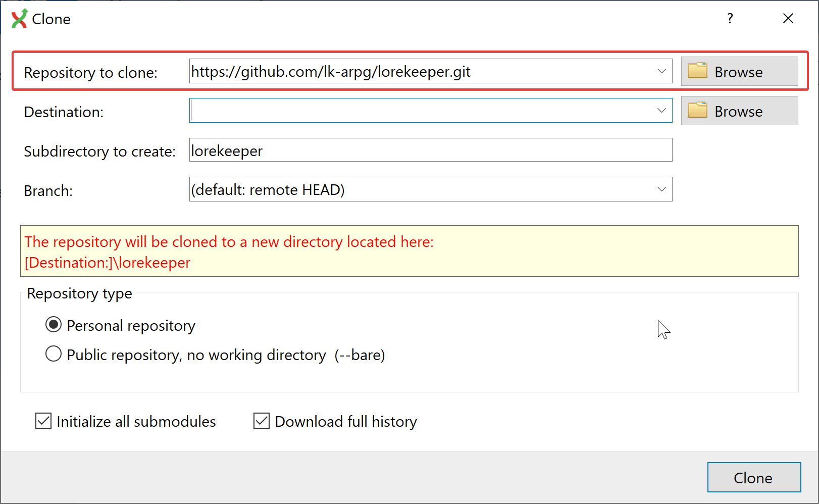Click the Subdirectory to create field
819x504 pixels.
tap(430, 150)
